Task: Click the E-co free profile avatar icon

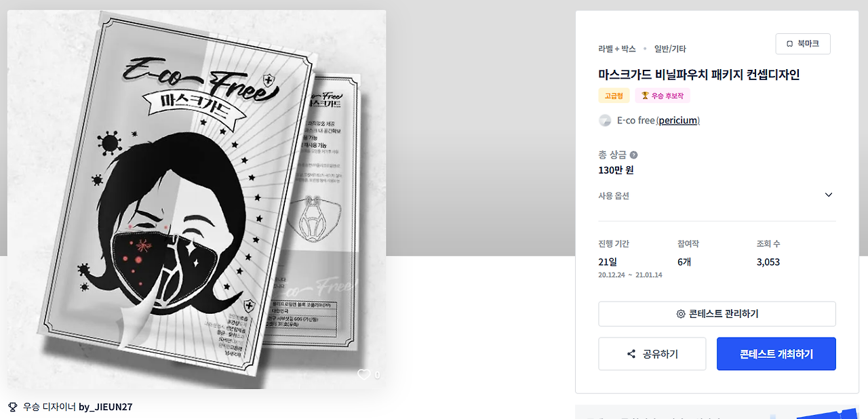Action: [x=605, y=121]
